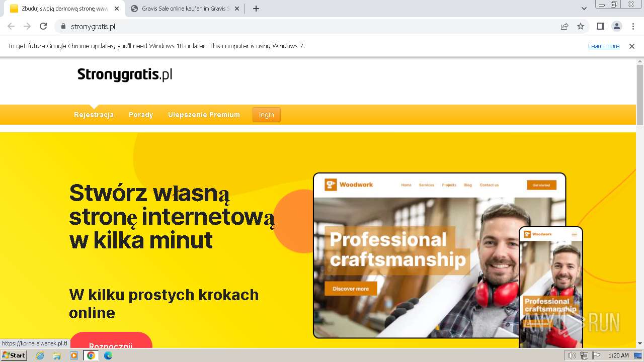Click the page vertical scrollbar thumb

(x=640, y=95)
